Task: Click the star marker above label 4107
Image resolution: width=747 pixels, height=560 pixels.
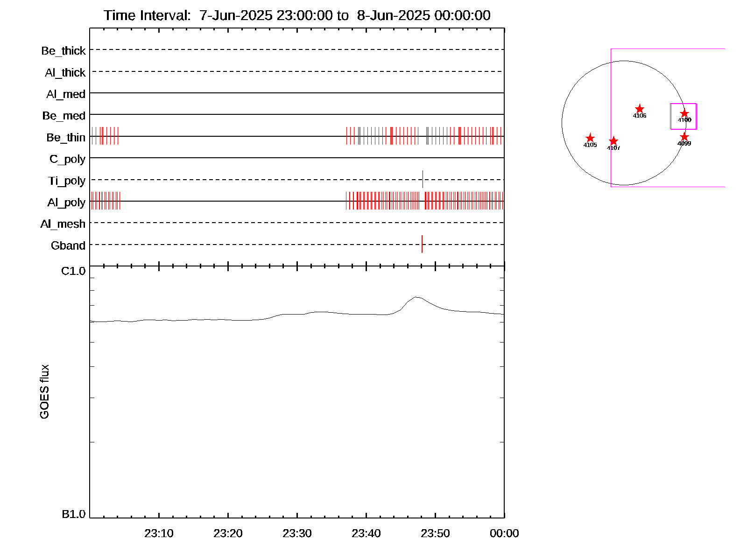Action: click(613, 141)
